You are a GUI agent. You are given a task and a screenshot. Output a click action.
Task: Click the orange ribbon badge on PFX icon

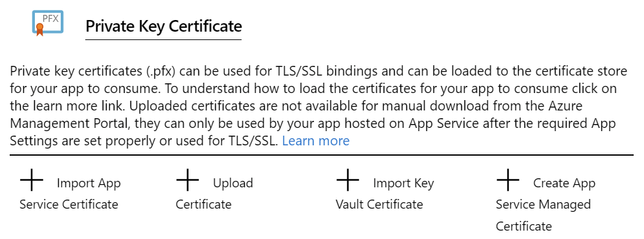tap(39, 29)
